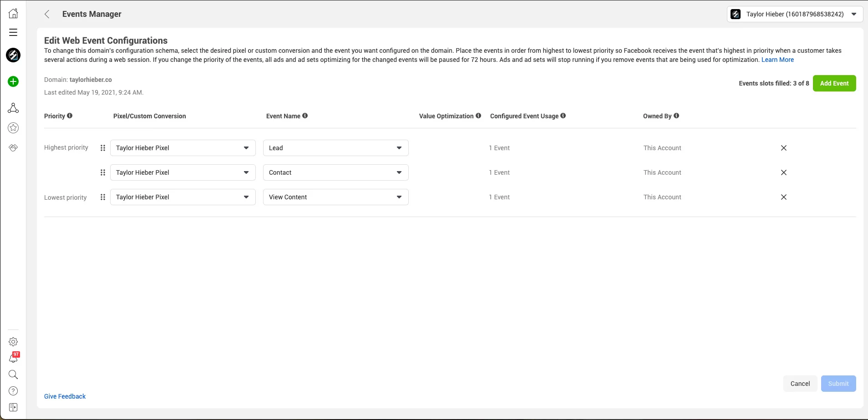
Task: Open pixel dropdown in the View Content row
Action: [x=183, y=197]
